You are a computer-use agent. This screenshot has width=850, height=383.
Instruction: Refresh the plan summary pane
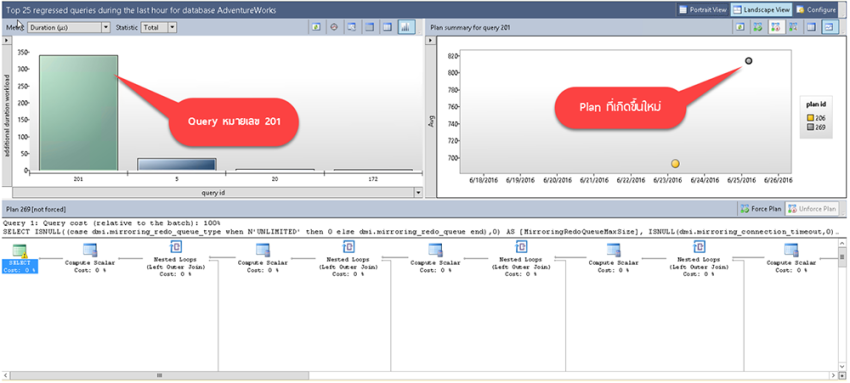(x=740, y=27)
